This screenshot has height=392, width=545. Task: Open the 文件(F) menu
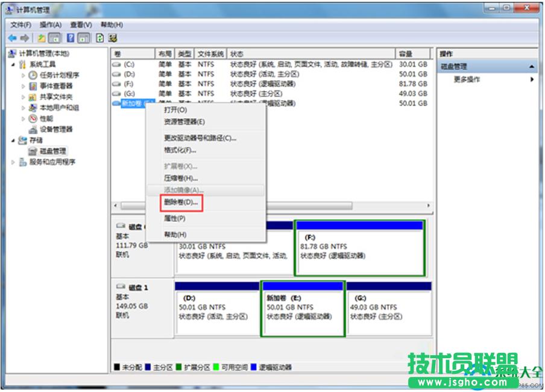coord(20,25)
